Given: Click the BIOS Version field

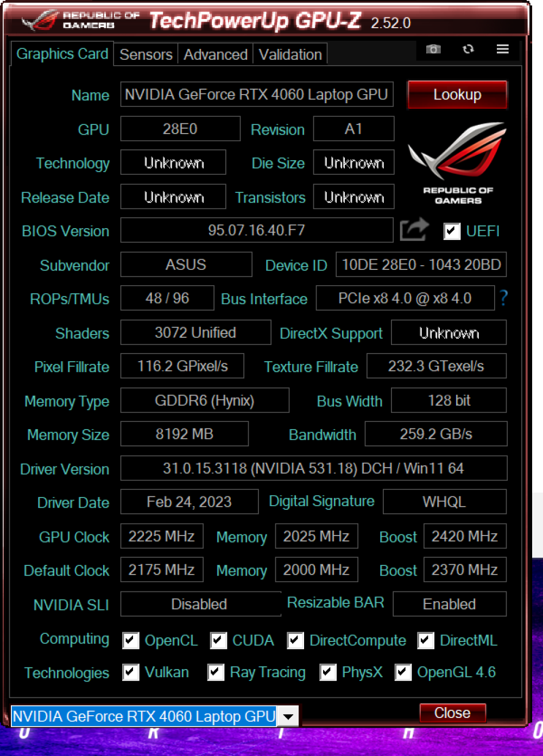Looking at the screenshot, I should (256, 230).
